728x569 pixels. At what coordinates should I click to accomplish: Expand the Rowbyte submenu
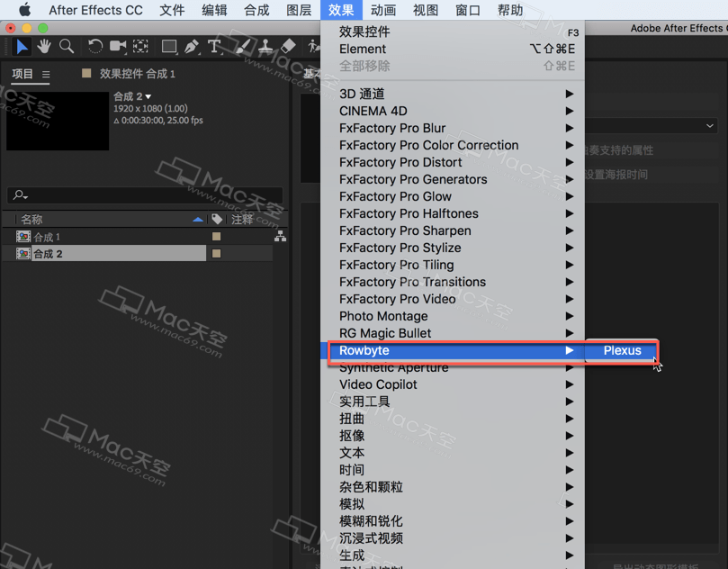453,350
